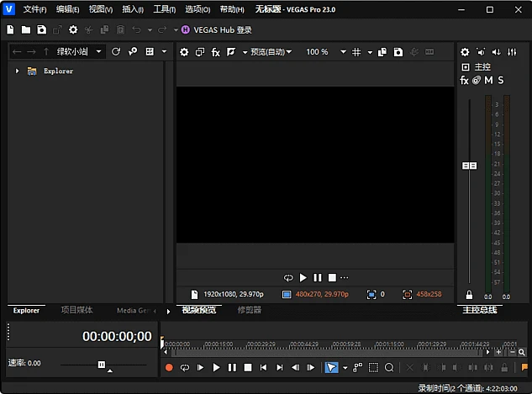532x394 pixels.
Task: Play from the preview panel controls
Action: 303,278
